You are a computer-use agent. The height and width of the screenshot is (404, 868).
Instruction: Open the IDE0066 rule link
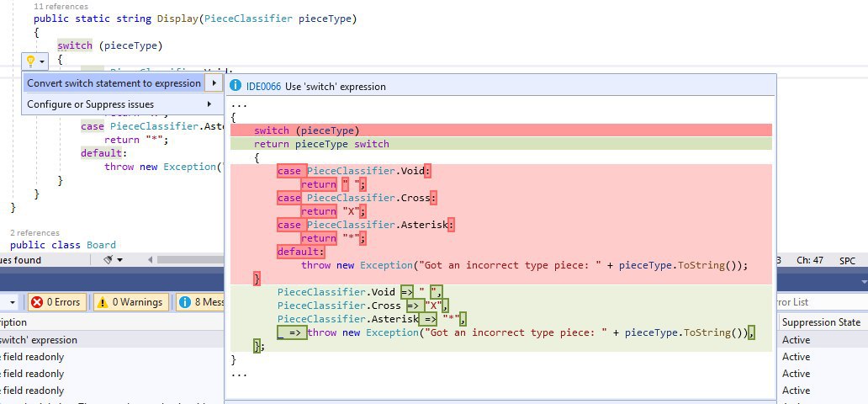click(x=263, y=87)
